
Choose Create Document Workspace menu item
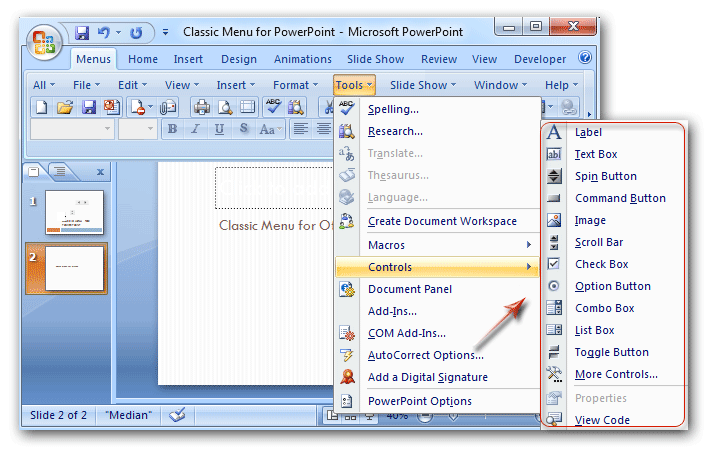tap(437, 221)
